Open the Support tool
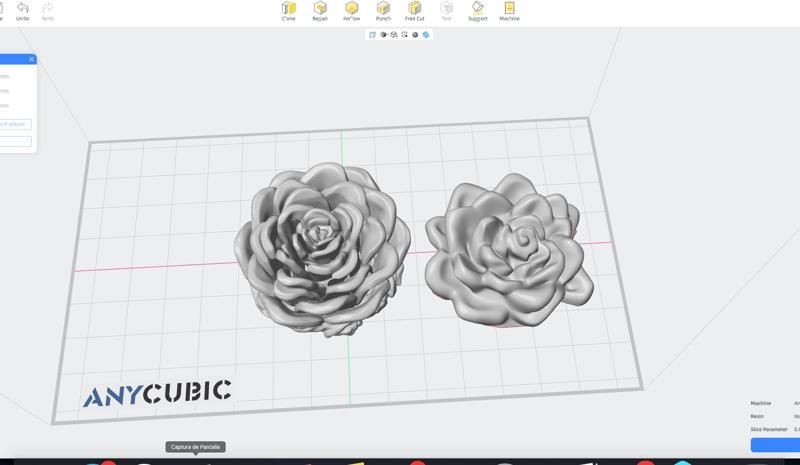 [478, 11]
